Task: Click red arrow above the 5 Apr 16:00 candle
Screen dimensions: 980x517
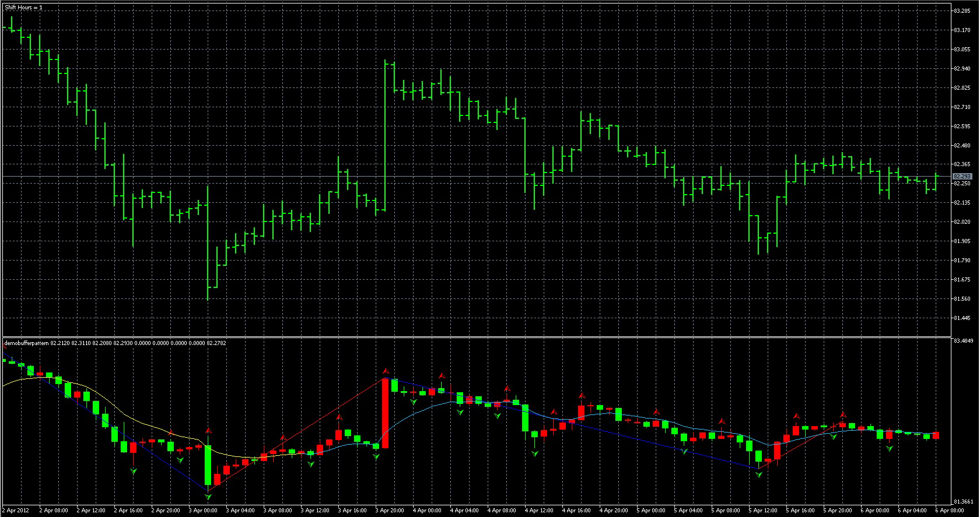Action: 796,416
